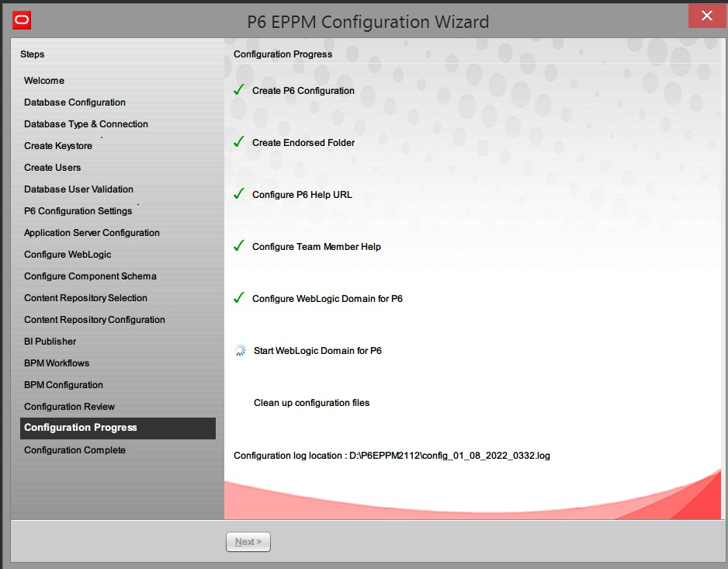Click Configure WebLogic Domain for P6 text
Screen dimensions: 728x569
pos(328,299)
